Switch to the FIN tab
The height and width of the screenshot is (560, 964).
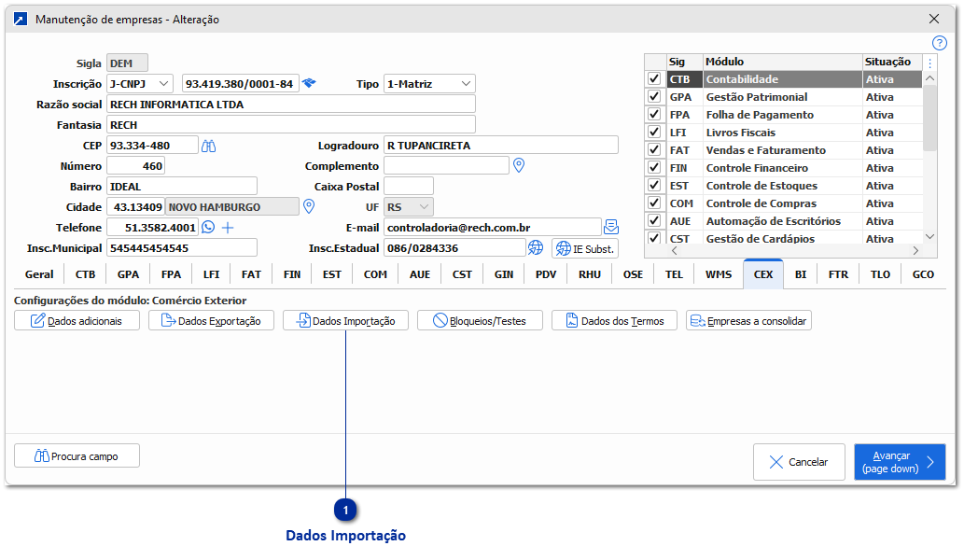tap(292, 274)
